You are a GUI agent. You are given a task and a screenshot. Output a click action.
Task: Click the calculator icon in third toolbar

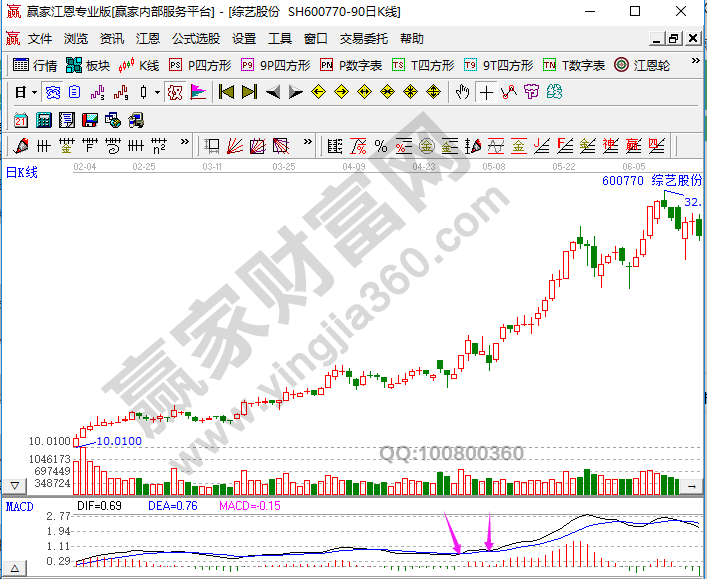(x=44, y=120)
